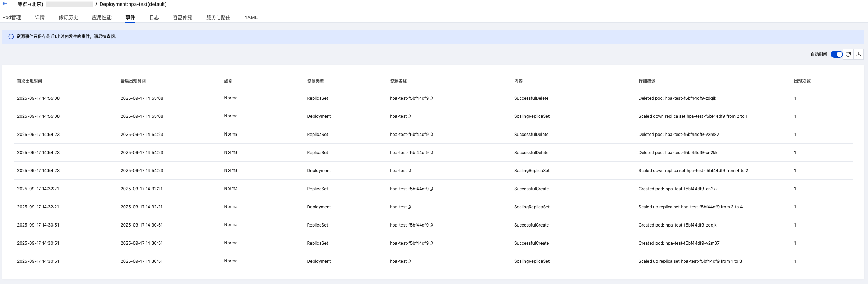The image size is (868, 284).
Task: Copy hpa-test name in the 'from 4 to 2' row
Action: point(409,171)
